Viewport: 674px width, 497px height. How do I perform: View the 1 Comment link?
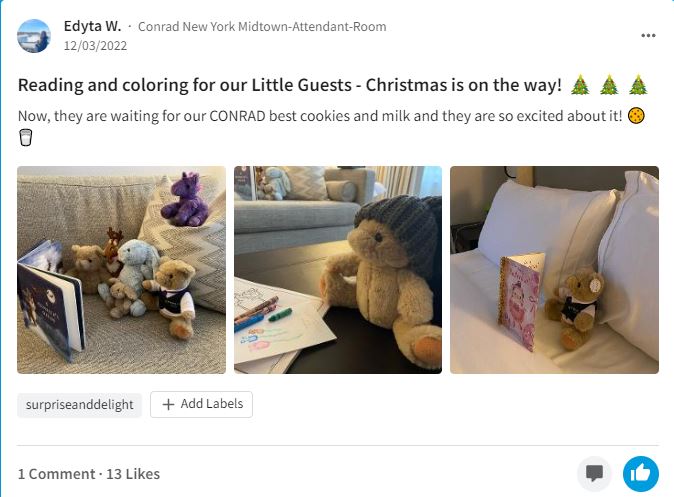tap(55, 474)
